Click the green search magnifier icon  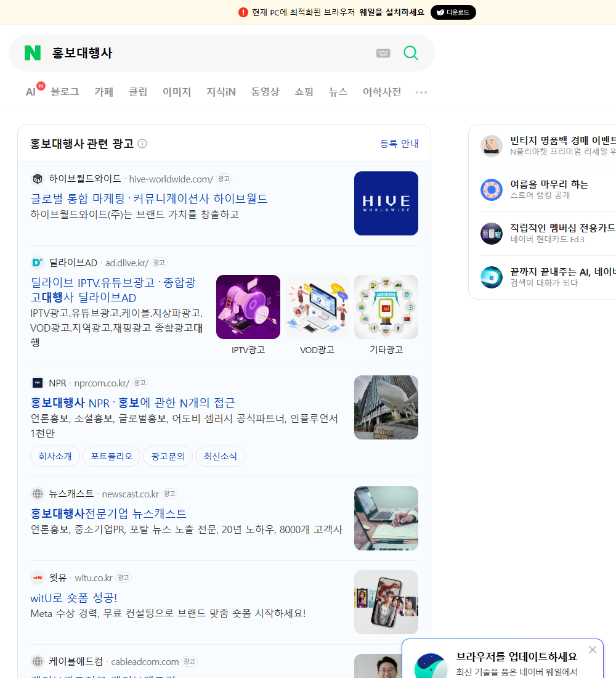[x=411, y=53]
